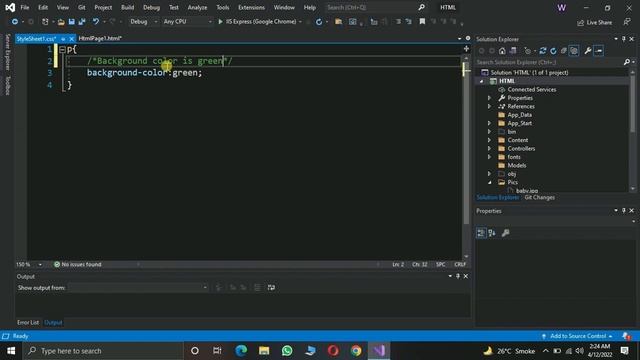Open WhatsApp from the taskbar
The image size is (640, 360).
[x=287, y=351]
